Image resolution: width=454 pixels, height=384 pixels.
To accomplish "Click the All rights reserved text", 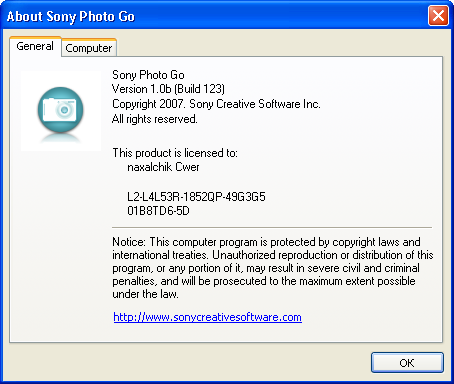I will coord(155,119).
